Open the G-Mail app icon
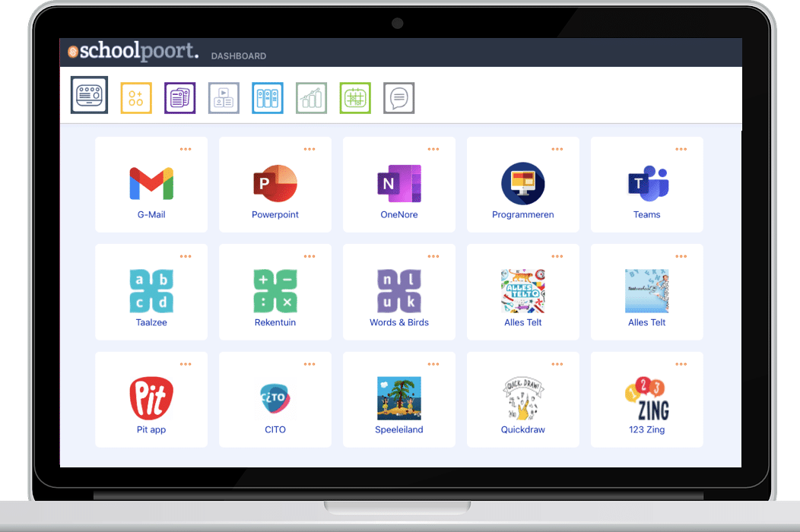 pyautogui.click(x=151, y=184)
